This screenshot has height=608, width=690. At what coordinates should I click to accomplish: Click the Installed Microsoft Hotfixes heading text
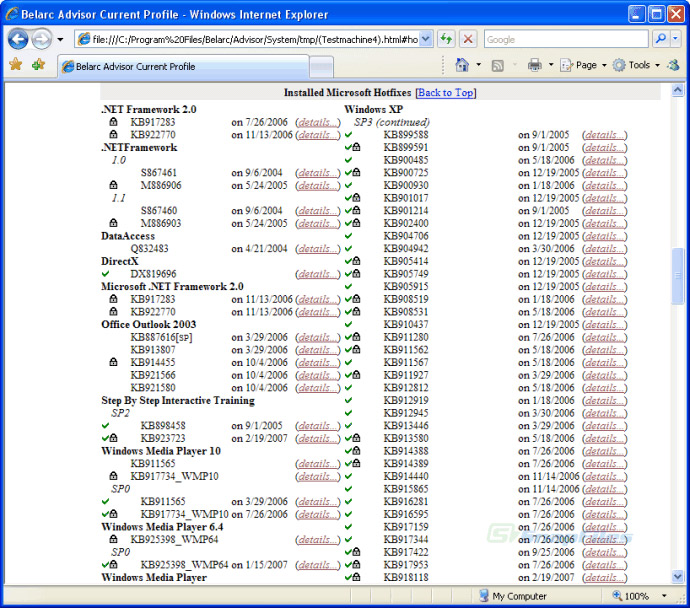tap(347, 92)
